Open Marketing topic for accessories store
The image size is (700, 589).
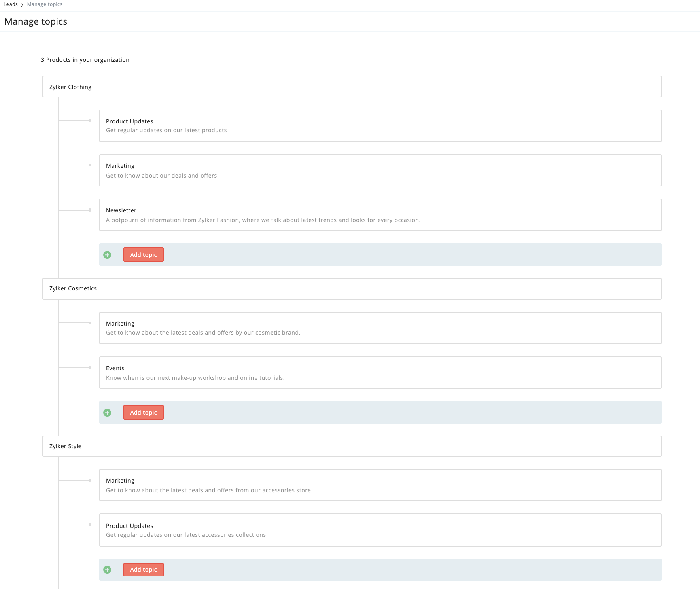click(x=380, y=485)
